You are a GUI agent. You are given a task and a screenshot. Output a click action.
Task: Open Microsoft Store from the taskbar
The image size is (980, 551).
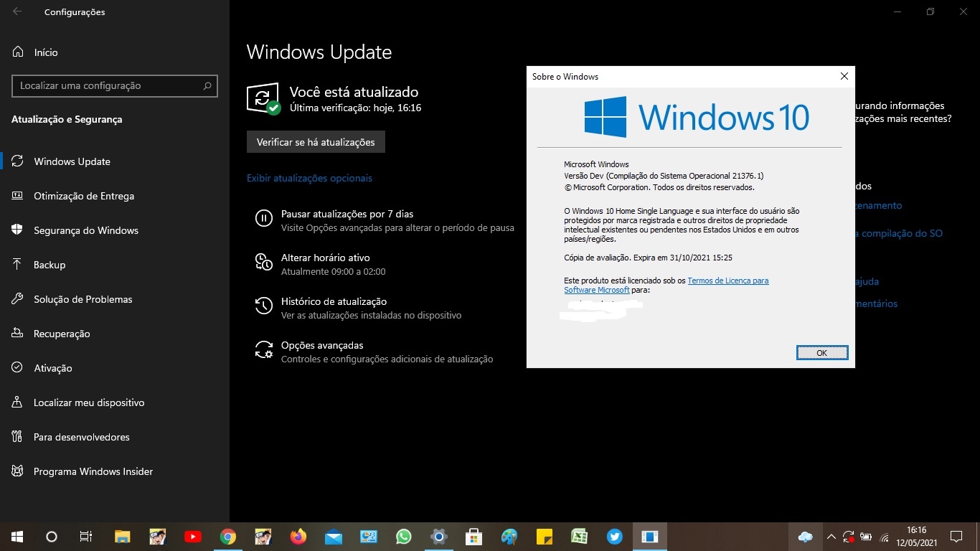(x=473, y=537)
